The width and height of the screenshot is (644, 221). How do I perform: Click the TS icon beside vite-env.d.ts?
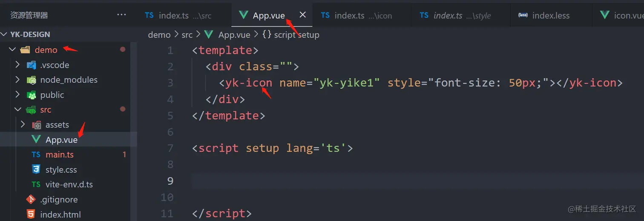(x=36, y=184)
